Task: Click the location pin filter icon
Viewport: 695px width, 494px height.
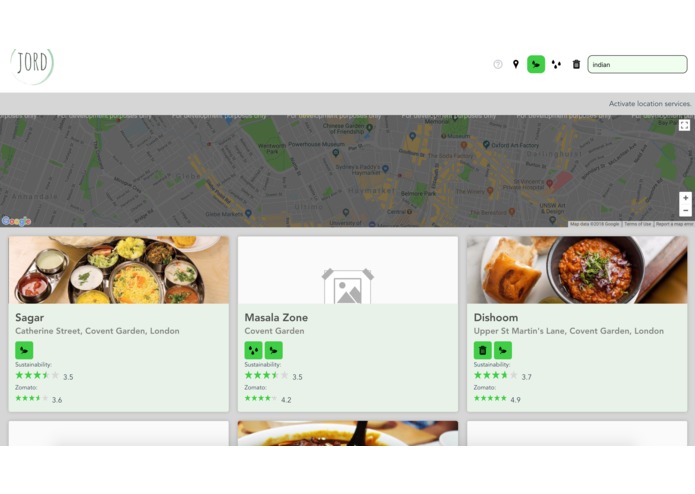Action: click(515, 64)
